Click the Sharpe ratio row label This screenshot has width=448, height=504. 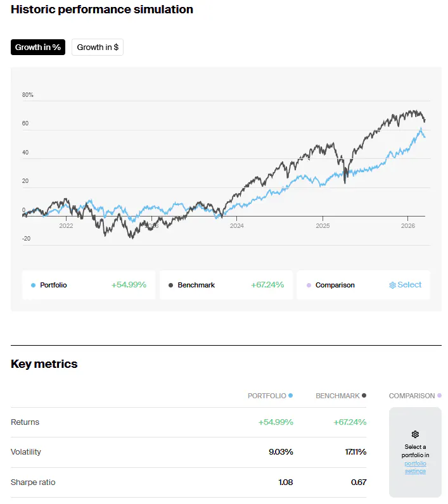pos(33,482)
